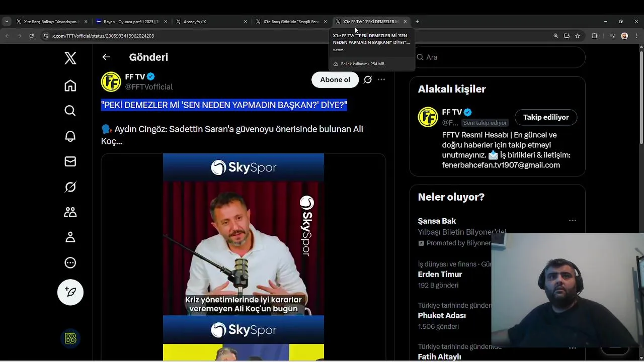Reload the page
Viewport: 644px width, 362px height.
coord(32,36)
